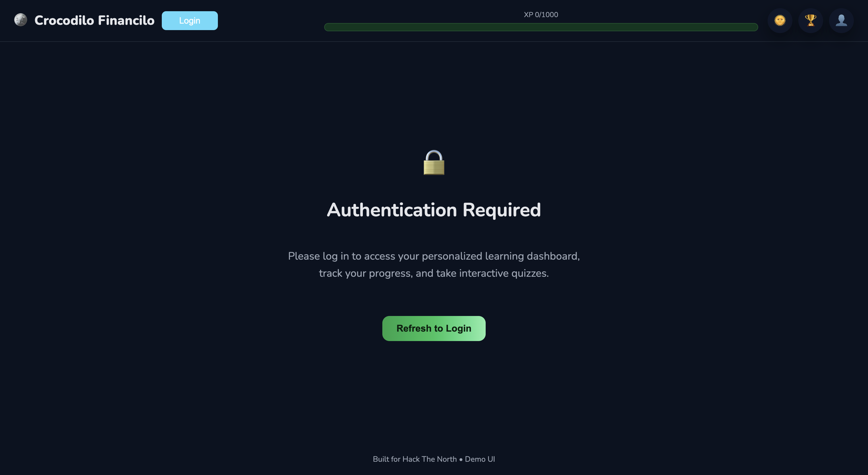
Task: Open the user profile avatar icon
Action: coord(841,21)
